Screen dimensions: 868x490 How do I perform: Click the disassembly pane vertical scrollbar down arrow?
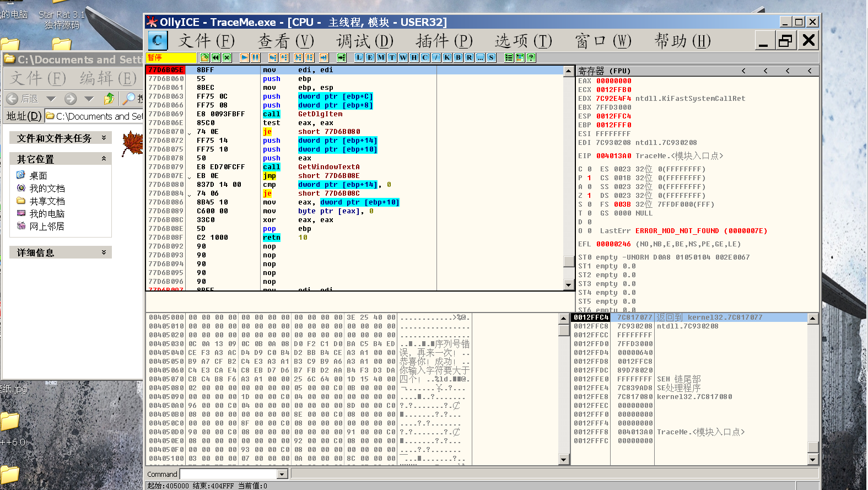tap(569, 285)
